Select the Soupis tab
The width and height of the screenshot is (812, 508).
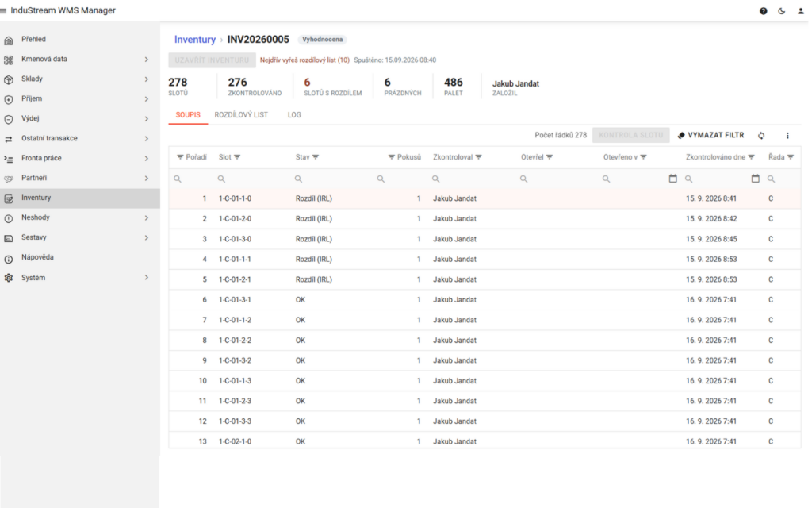(x=188, y=115)
